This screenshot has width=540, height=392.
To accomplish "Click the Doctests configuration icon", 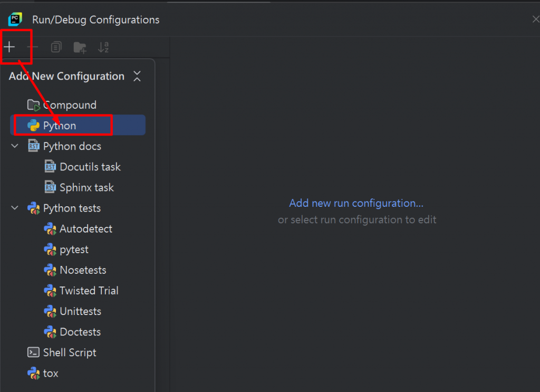I will (x=50, y=332).
